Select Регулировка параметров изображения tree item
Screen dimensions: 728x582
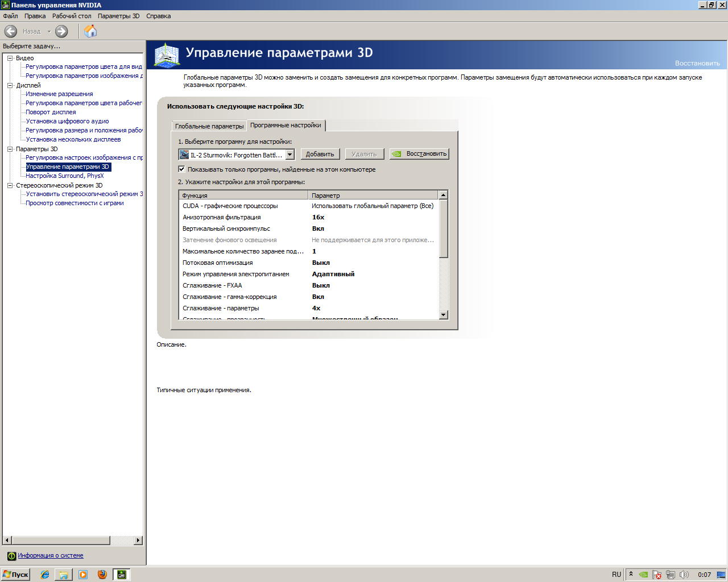coord(84,76)
